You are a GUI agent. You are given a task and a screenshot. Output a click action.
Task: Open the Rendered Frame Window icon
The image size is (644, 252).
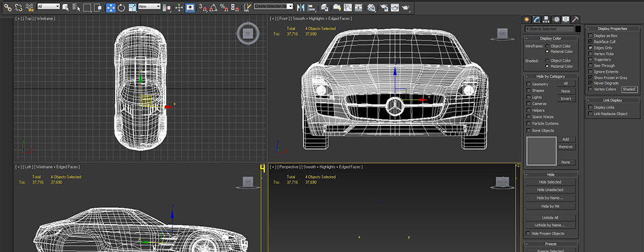[395, 8]
